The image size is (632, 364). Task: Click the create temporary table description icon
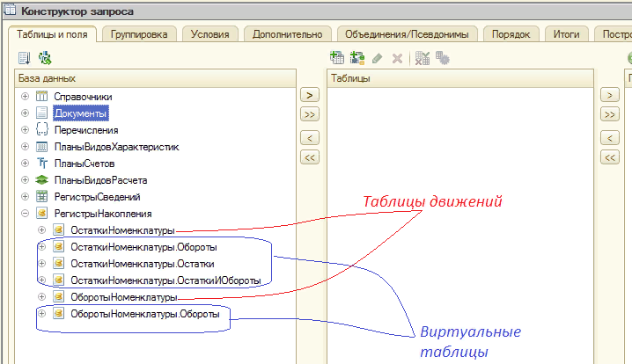pyautogui.click(x=357, y=58)
